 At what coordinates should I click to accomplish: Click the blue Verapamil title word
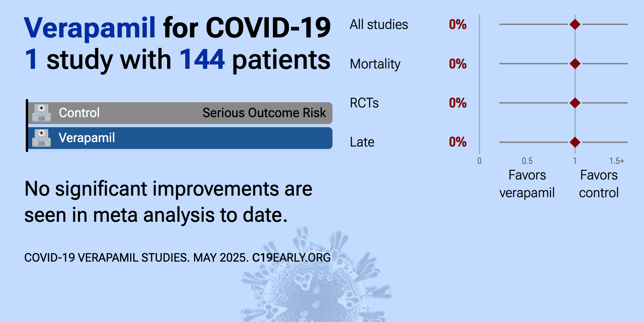(90, 28)
